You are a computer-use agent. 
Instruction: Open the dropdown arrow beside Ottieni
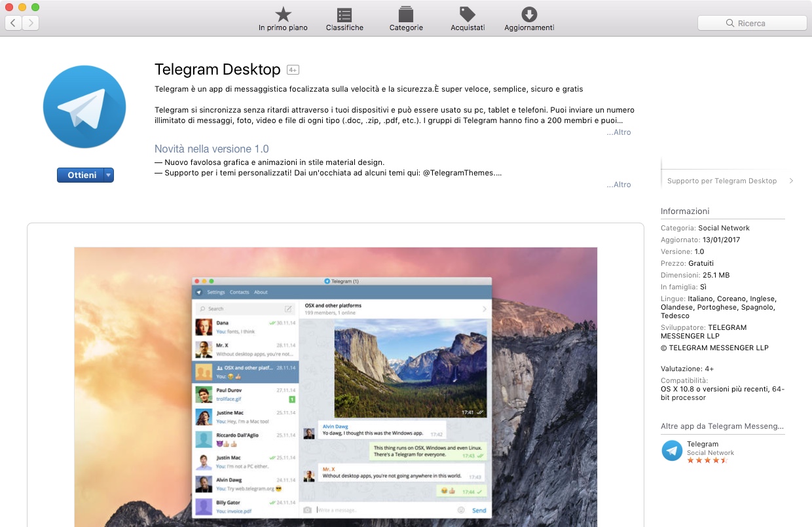[x=109, y=175]
